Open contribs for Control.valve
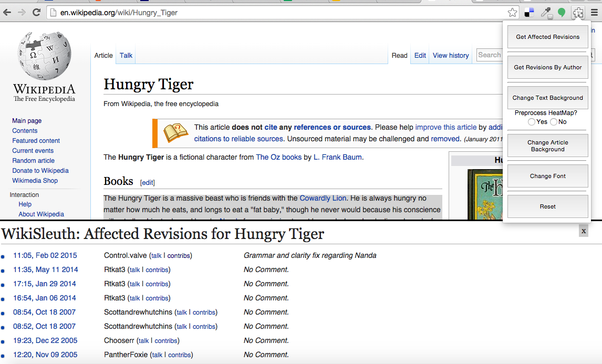This screenshot has width=602, height=364. pyautogui.click(x=179, y=255)
